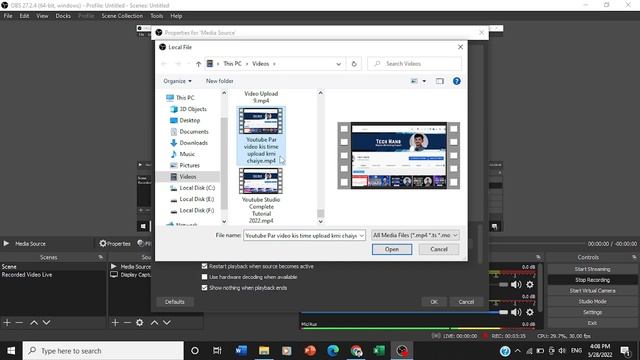Screen dimensions: 640x360
Task: Add a new scene with plus icon
Action: point(7,323)
